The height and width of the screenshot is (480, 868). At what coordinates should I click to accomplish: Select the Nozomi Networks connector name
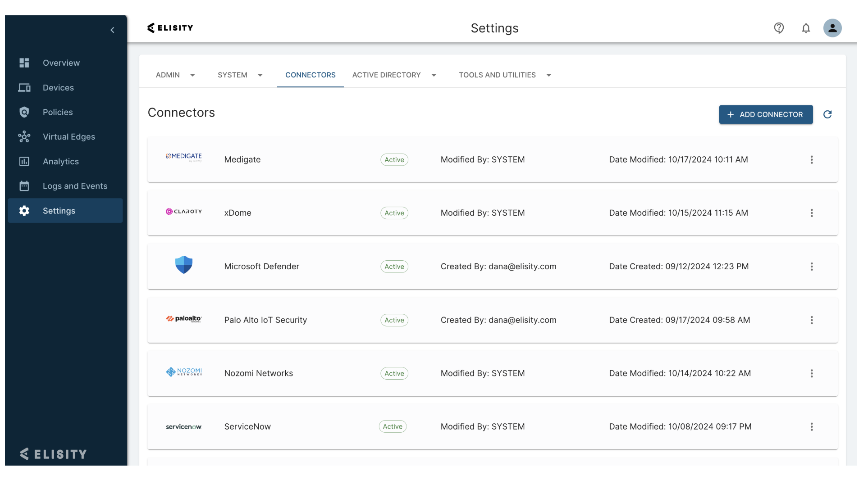[259, 373]
